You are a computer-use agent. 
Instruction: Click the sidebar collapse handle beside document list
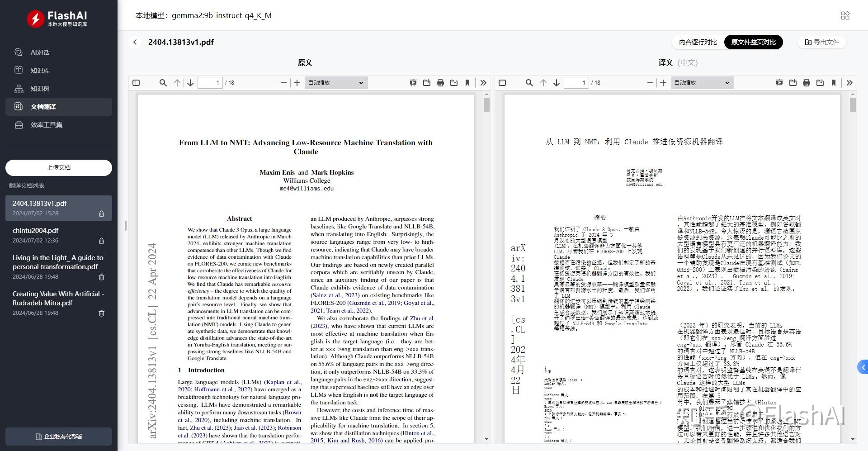pos(125,225)
